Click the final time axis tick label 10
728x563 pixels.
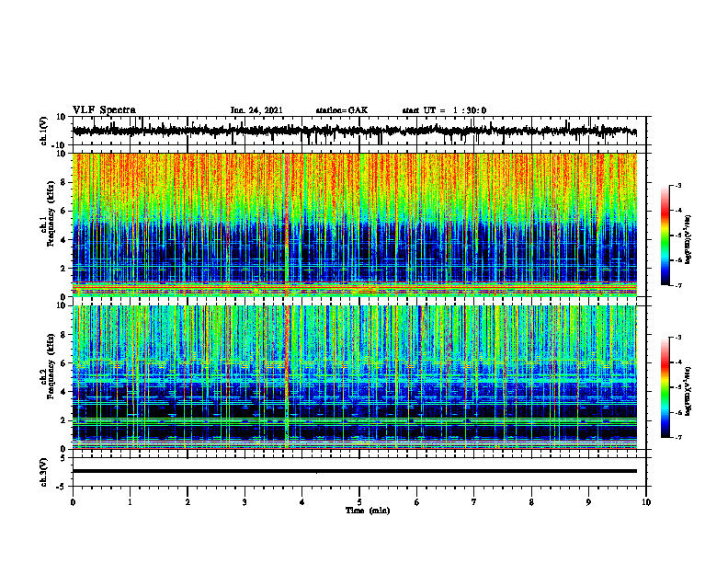(646, 502)
